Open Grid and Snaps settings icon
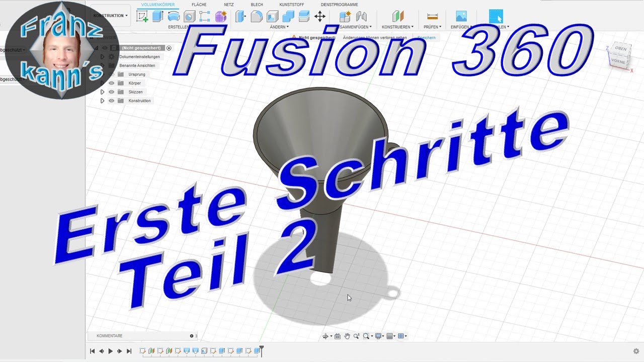Screen dimensions: 644x362 pos(390,336)
